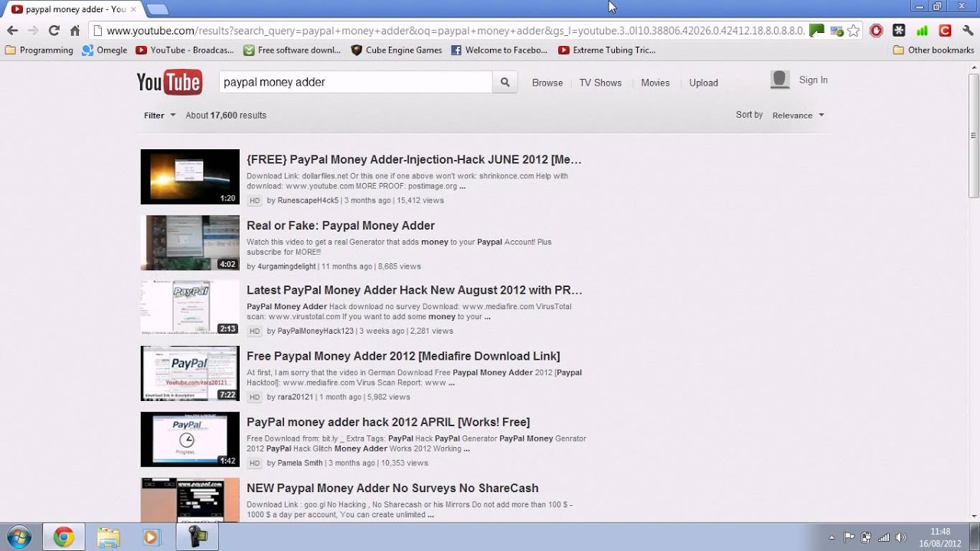This screenshot has width=980, height=551.
Task: Click the Chrome forward arrow
Action: pos(33,31)
